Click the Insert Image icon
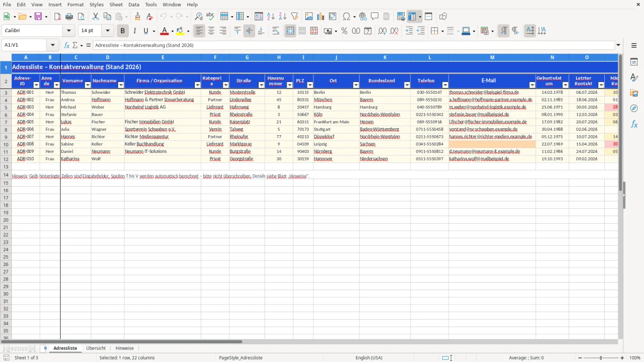Viewport: 644px width, 362px height. pos(309,17)
